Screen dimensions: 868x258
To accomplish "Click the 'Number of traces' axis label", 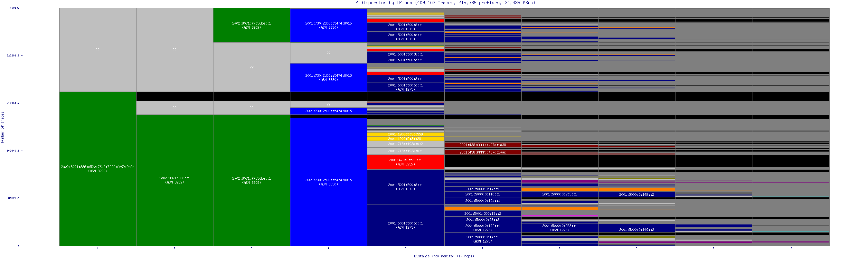I will point(2,127).
